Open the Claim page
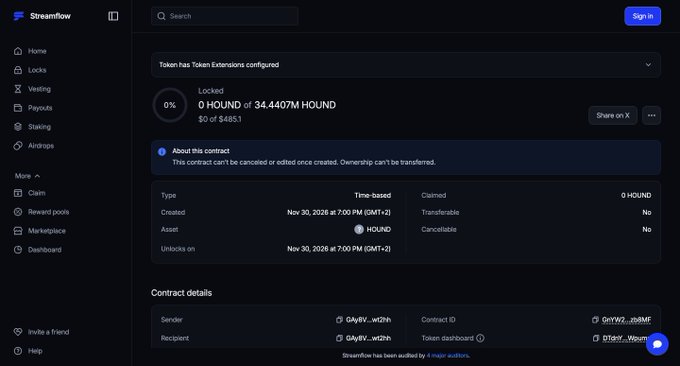This screenshot has width=680, height=366. pyautogui.click(x=36, y=193)
